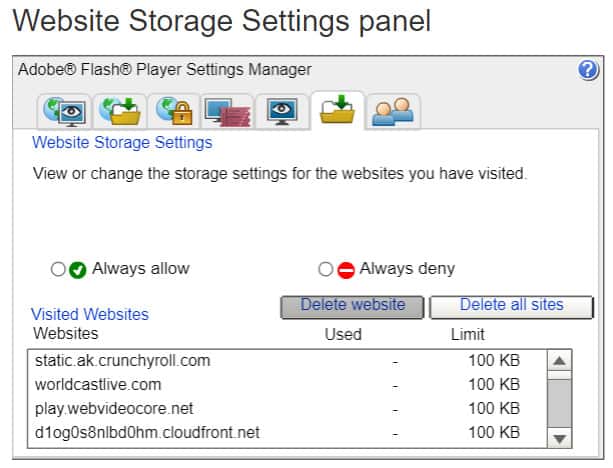Click the website list scroll up arrow
The height and width of the screenshot is (468, 613).
(x=559, y=360)
